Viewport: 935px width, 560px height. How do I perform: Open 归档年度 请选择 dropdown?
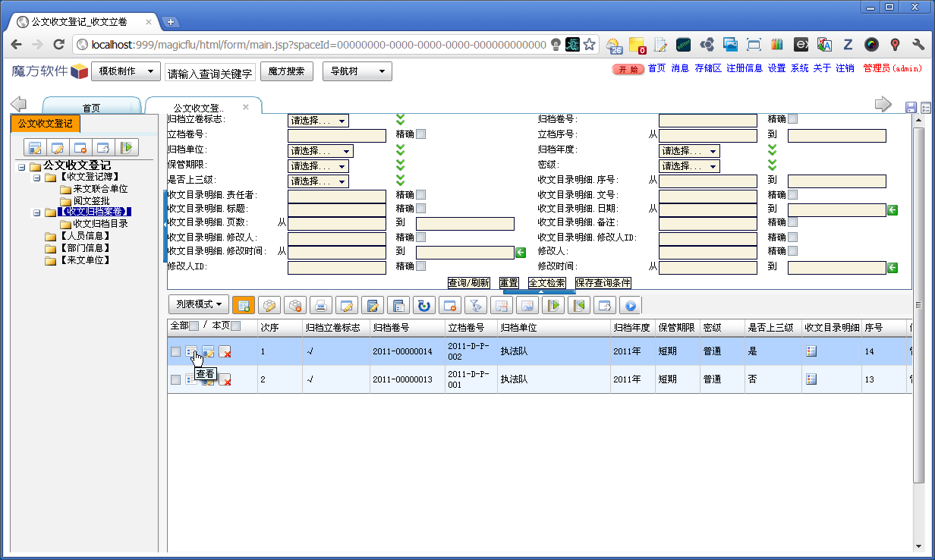click(x=689, y=151)
